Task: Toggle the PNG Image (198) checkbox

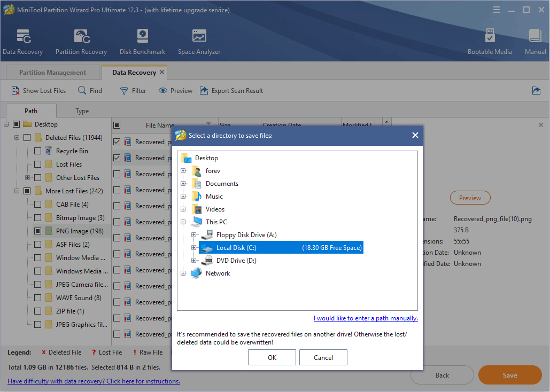Action: coord(37,231)
